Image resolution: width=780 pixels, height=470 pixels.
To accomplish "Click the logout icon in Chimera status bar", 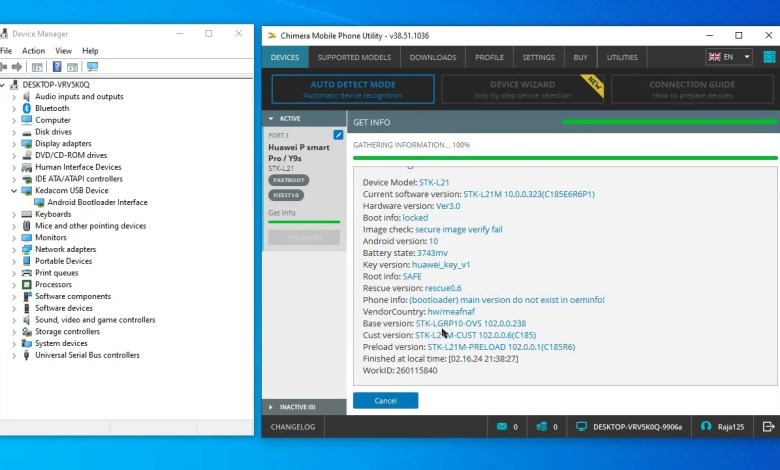I will [768, 427].
